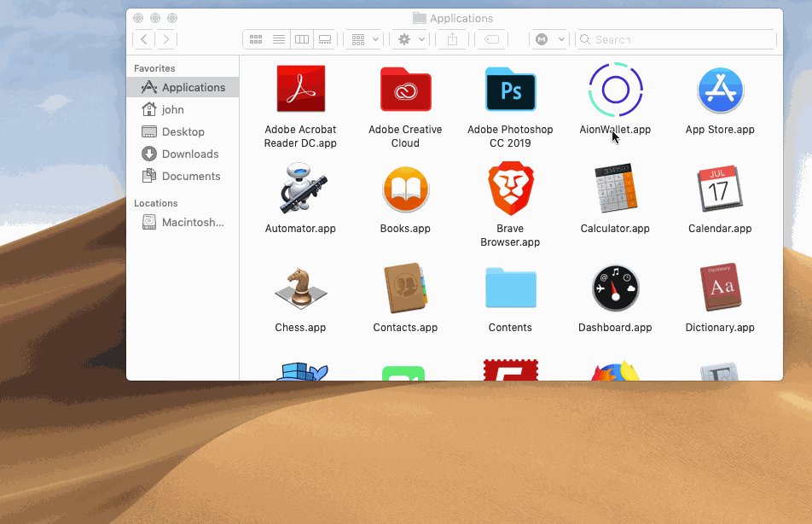Open Downloads in the sidebar
812x524 pixels.
point(183,154)
